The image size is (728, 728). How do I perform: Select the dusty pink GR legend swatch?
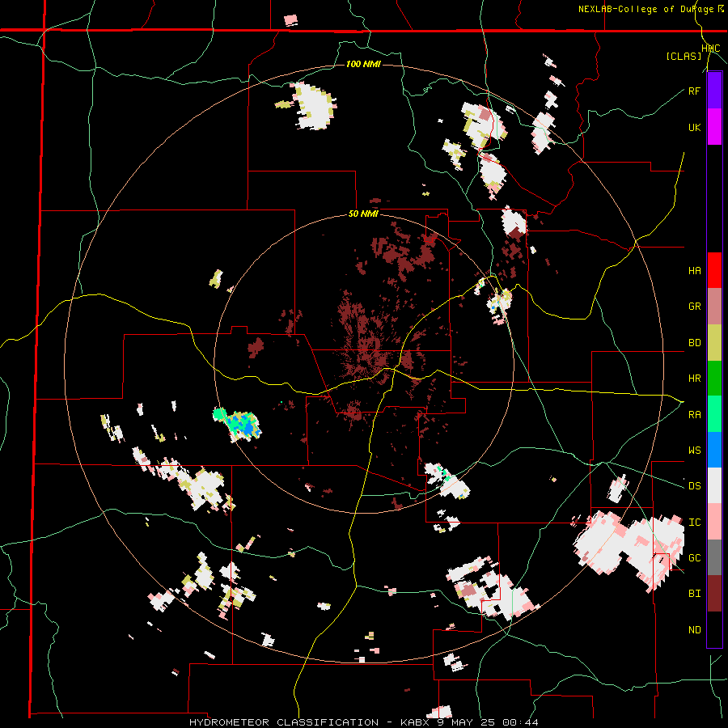click(714, 307)
